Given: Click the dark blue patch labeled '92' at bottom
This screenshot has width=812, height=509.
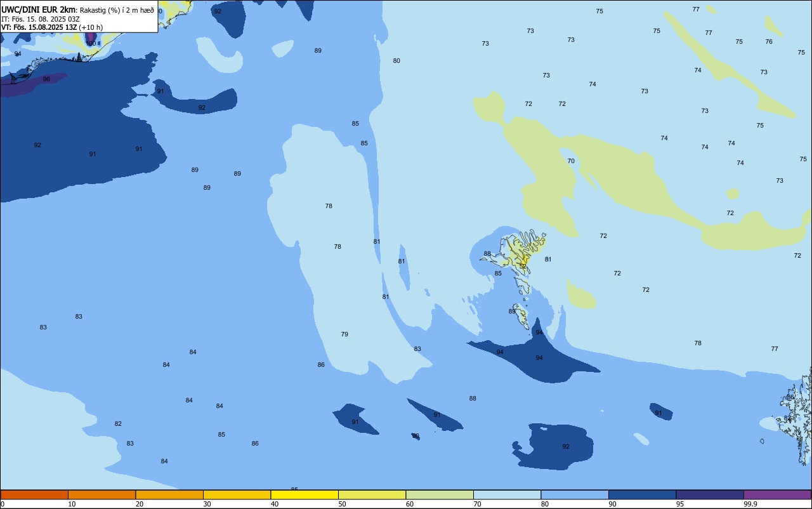Looking at the screenshot, I should click(553, 447).
